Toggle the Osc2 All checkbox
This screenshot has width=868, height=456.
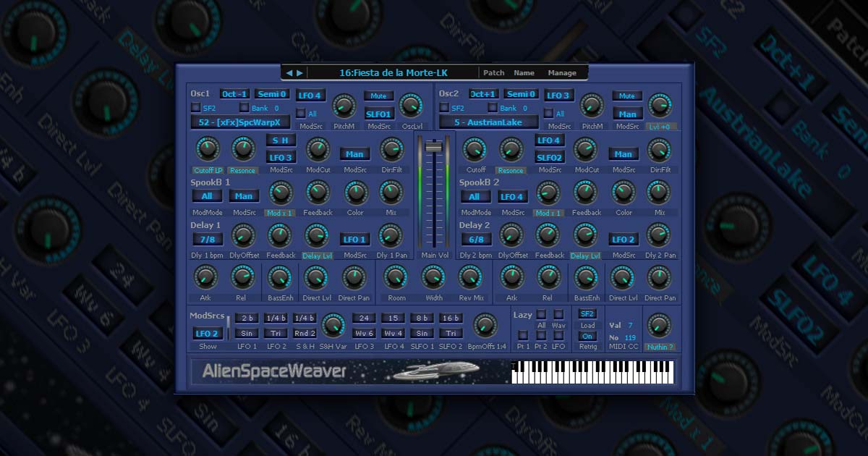point(548,114)
